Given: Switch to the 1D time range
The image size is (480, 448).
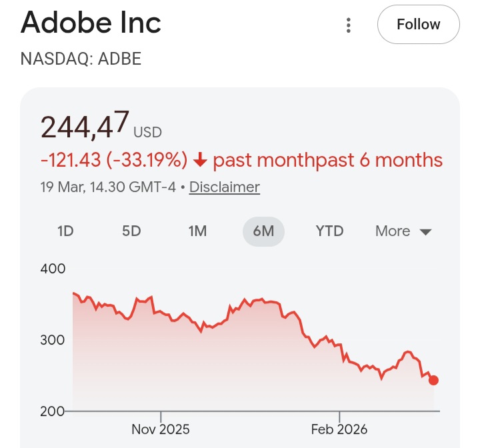Looking at the screenshot, I should (x=65, y=231).
